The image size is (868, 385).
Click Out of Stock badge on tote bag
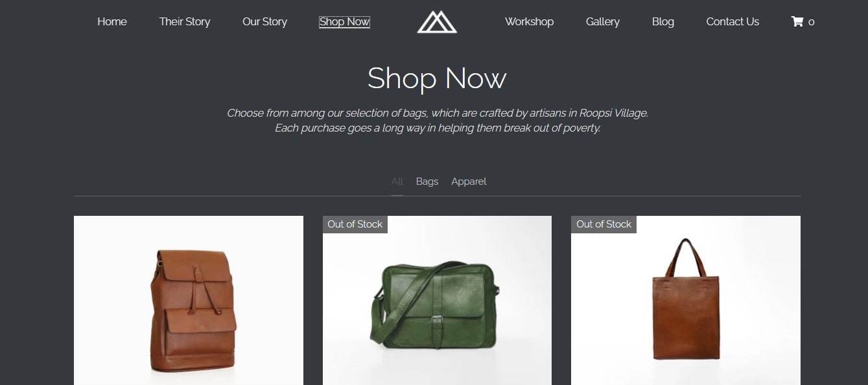(604, 224)
